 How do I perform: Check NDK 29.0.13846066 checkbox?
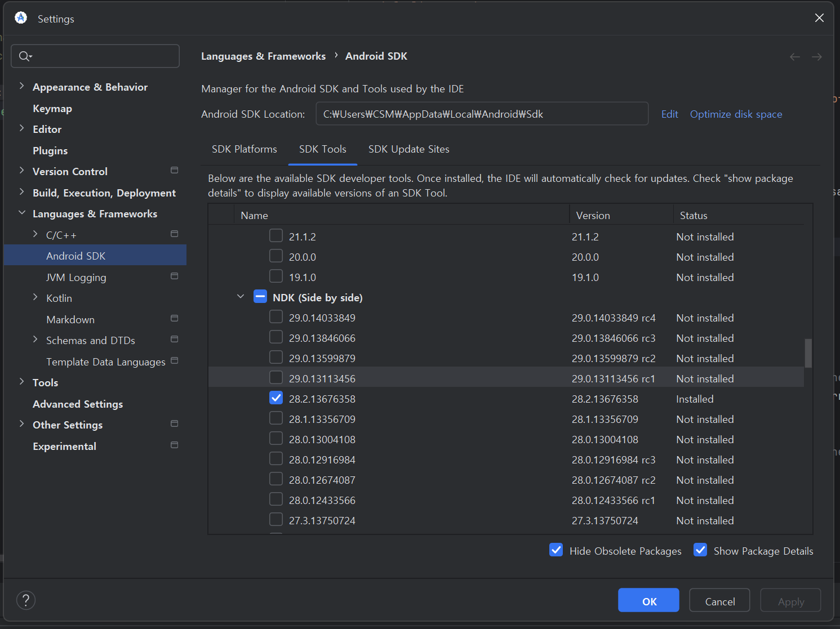click(x=276, y=337)
